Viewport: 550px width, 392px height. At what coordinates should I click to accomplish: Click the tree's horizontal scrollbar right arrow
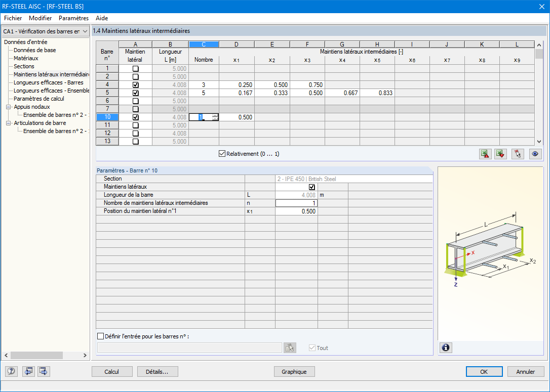[85, 355]
